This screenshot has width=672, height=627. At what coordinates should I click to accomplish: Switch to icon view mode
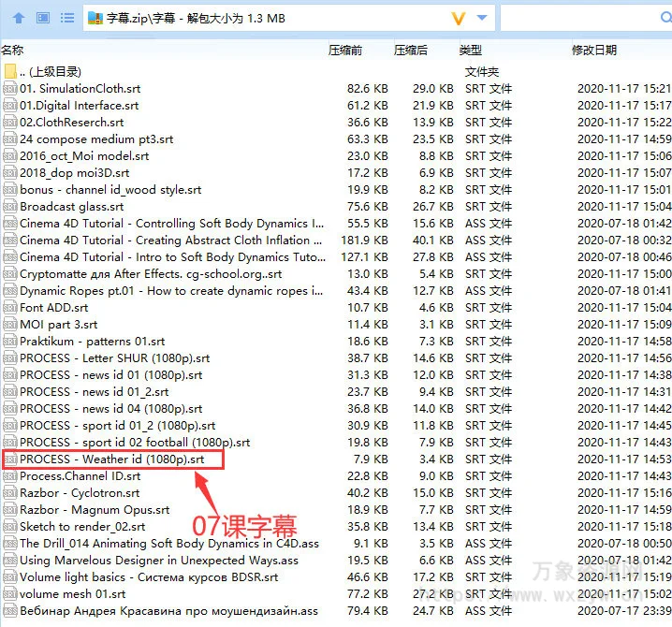coord(43,18)
